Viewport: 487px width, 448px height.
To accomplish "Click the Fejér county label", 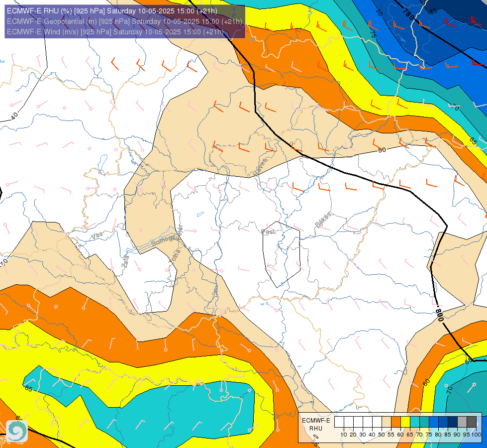I will pos(180,232).
